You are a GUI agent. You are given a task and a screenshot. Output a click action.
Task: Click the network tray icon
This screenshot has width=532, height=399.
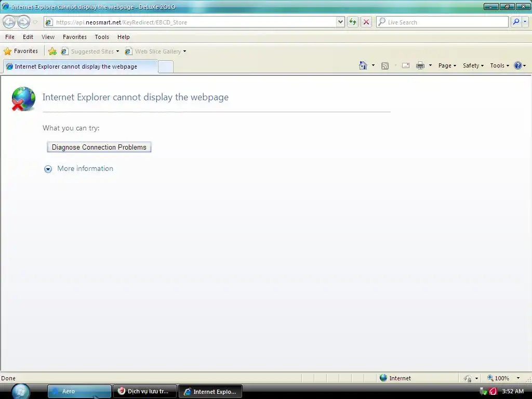point(484,392)
